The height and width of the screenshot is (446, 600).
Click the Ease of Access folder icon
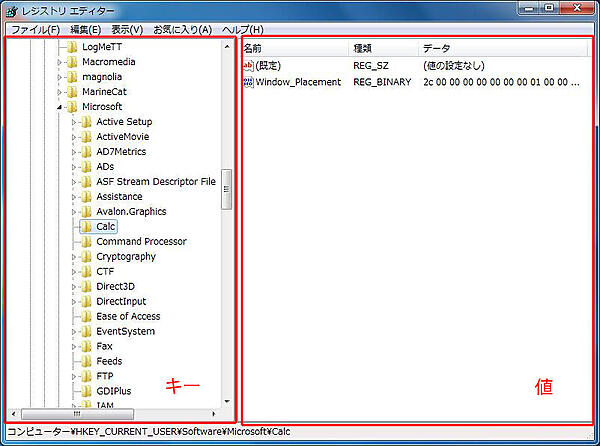click(86, 316)
